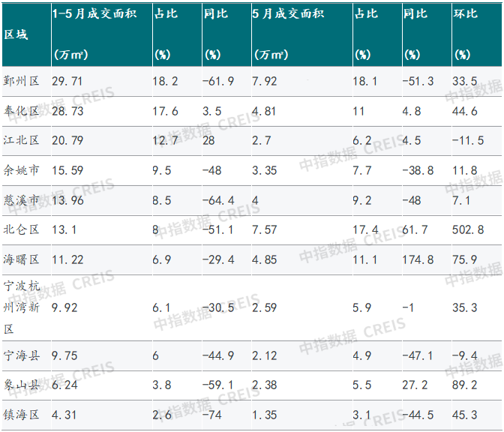Click the 鄞州区 row label

click(21, 81)
